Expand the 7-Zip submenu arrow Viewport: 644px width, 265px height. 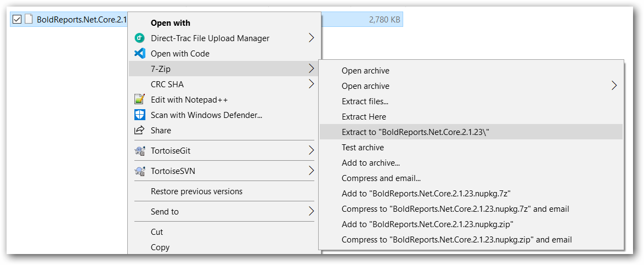coord(312,69)
